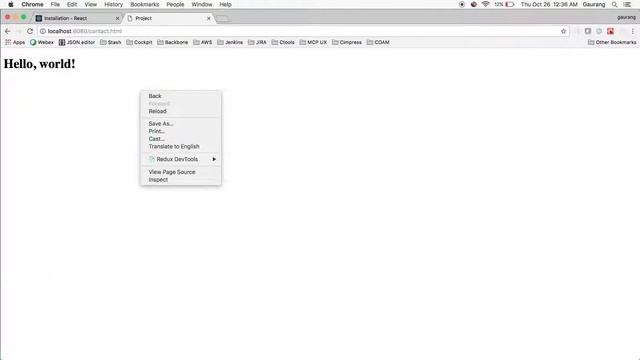Open the Ctools bookmarks folder

pos(283,42)
